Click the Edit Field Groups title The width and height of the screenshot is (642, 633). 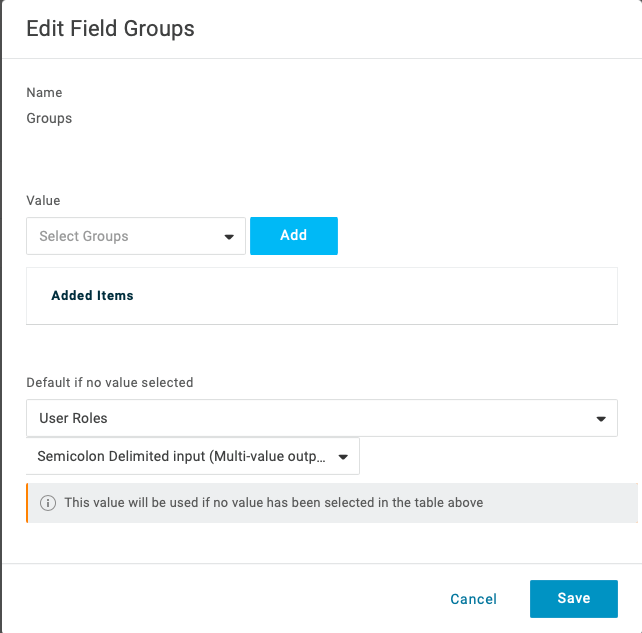[x=111, y=29]
